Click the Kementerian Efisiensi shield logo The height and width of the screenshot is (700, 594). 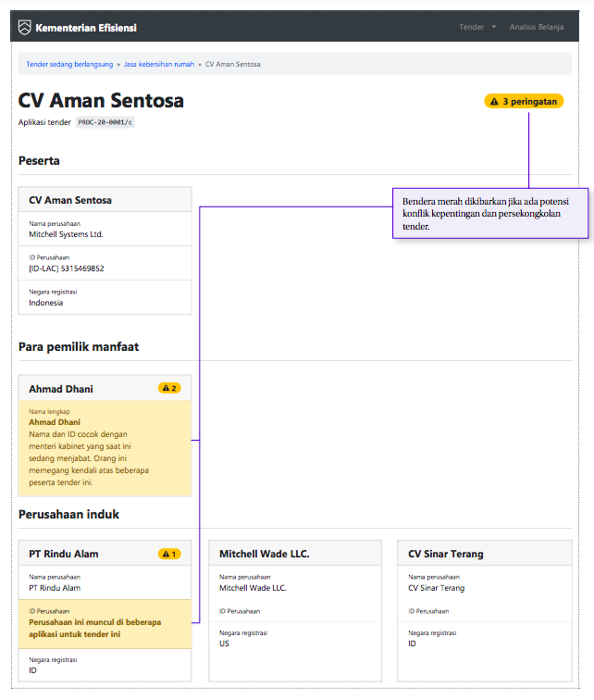click(25, 28)
